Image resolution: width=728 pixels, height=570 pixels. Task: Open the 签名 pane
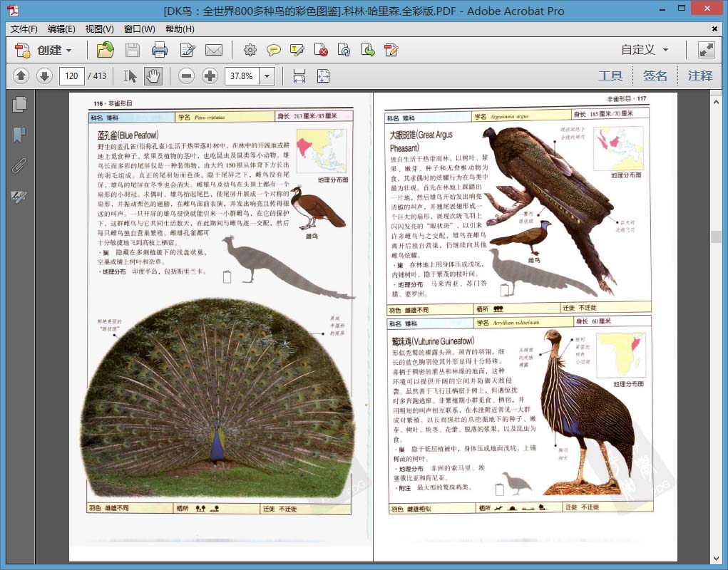click(655, 76)
